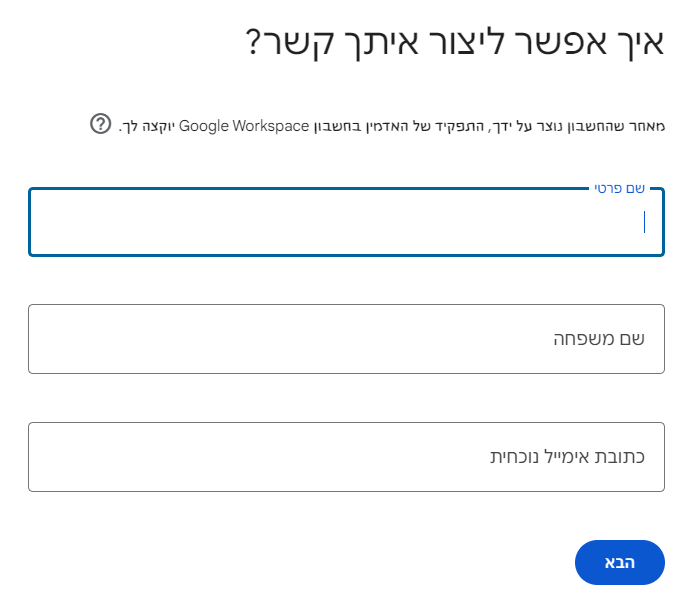673x606 pixels.
Task: Select the current email address field
Action: [x=346, y=457]
